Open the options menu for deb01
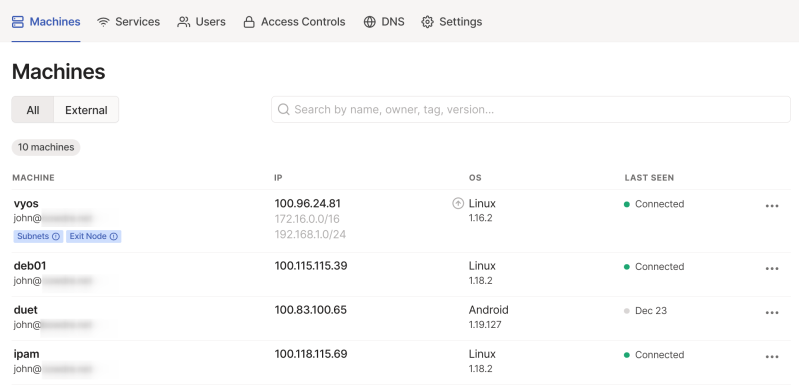 tap(772, 269)
